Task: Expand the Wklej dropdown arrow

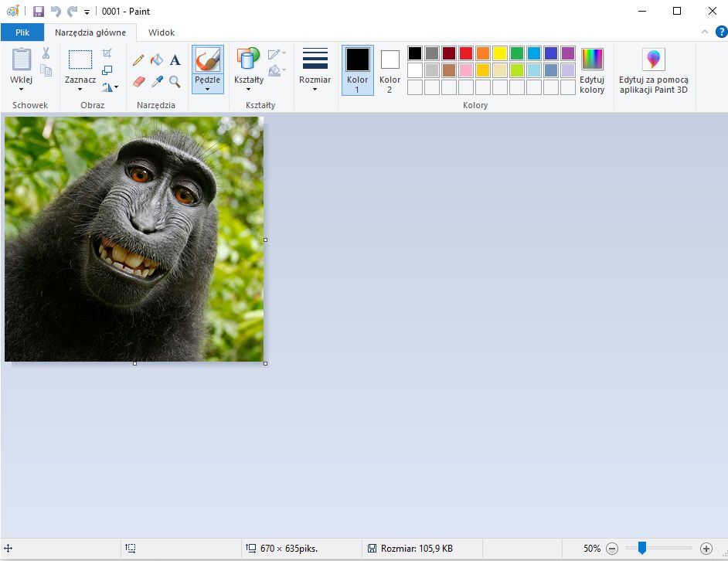Action: tap(22, 89)
